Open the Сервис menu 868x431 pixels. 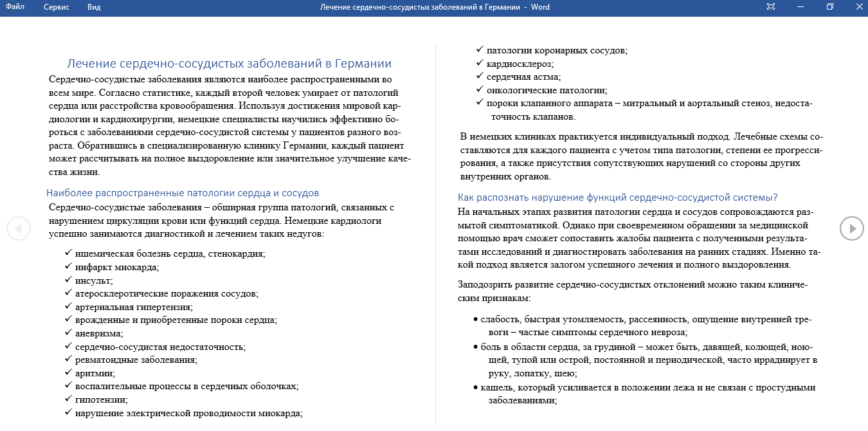pyautogui.click(x=57, y=7)
